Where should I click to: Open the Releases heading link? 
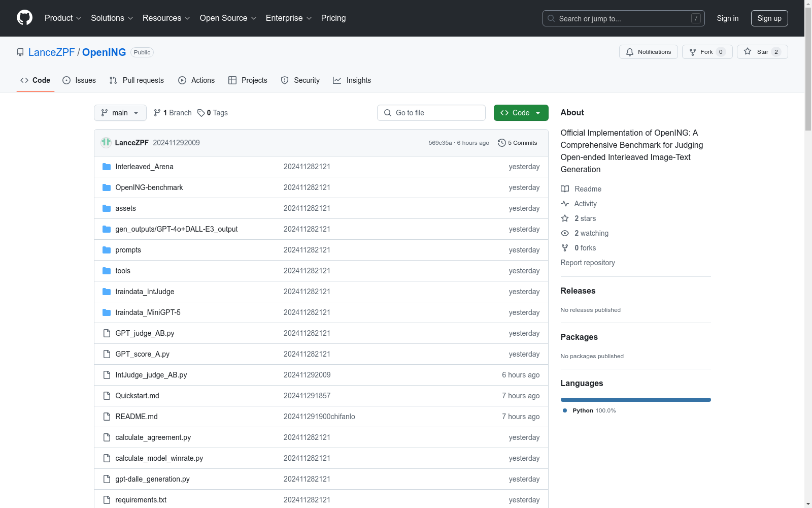click(578, 291)
